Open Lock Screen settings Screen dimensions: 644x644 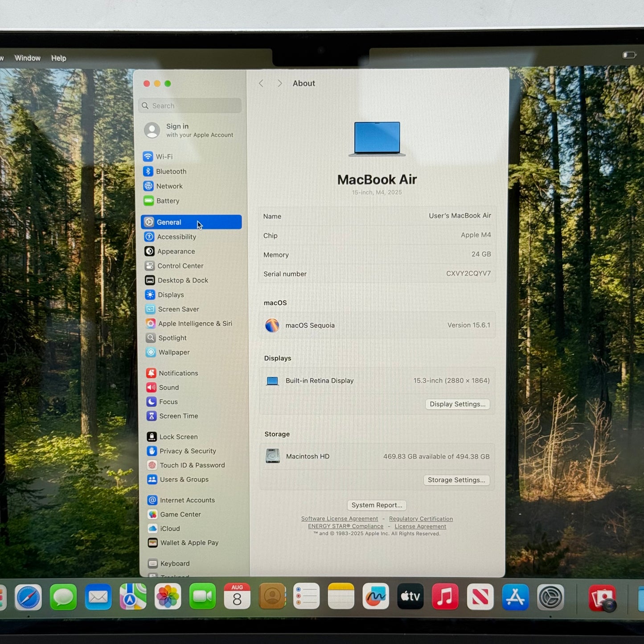(x=172, y=437)
